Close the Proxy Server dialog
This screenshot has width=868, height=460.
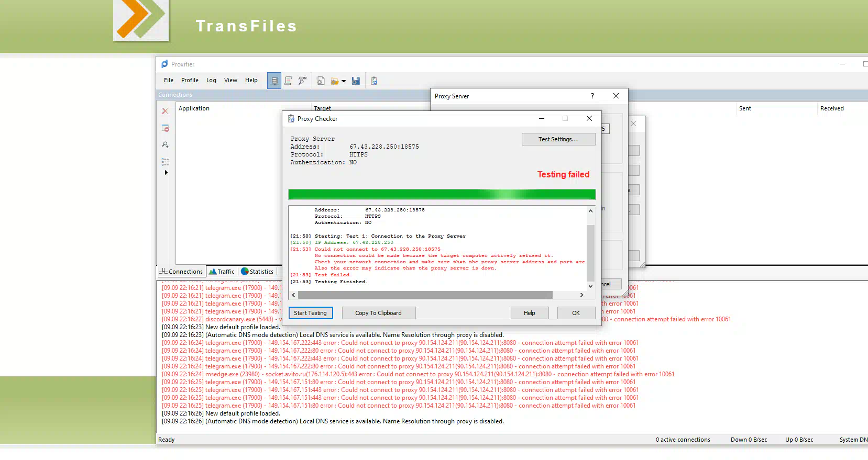tap(616, 96)
